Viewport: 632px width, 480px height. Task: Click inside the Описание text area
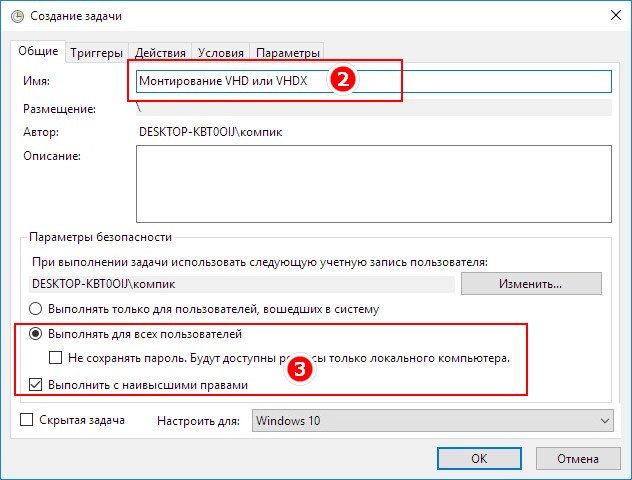[x=374, y=184]
